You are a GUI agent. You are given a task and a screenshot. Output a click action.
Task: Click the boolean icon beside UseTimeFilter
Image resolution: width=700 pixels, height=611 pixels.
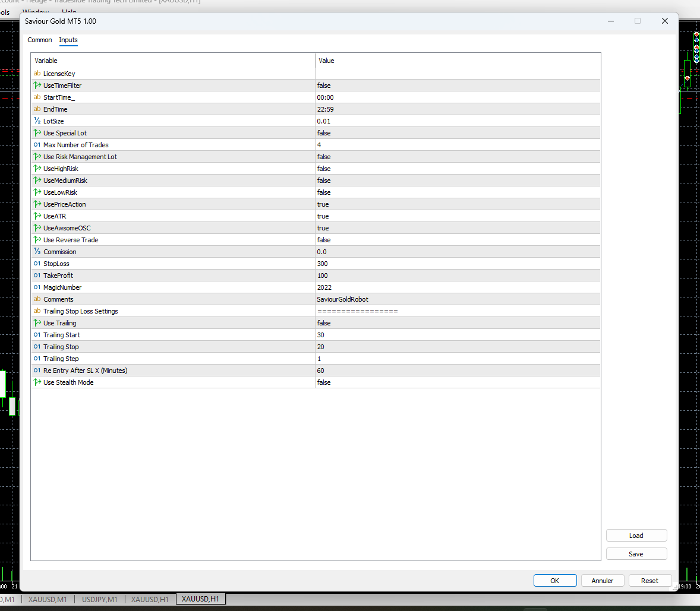[37, 86]
